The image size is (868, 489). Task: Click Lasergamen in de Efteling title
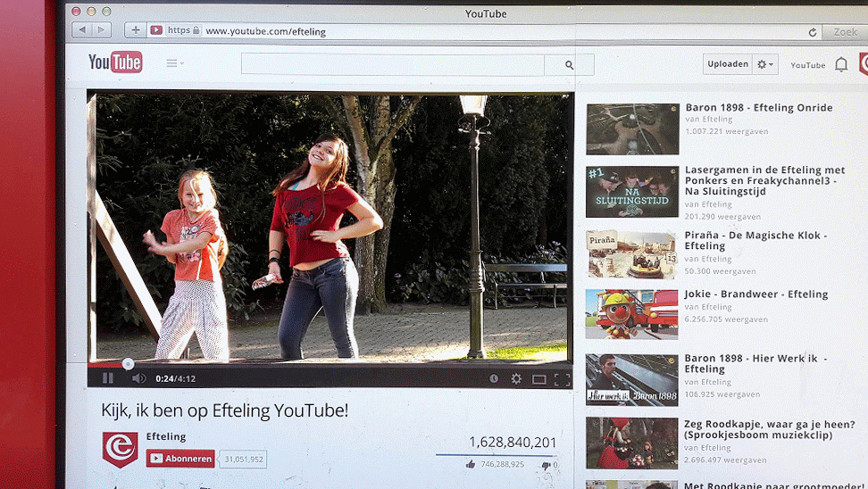[x=765, y=180]
